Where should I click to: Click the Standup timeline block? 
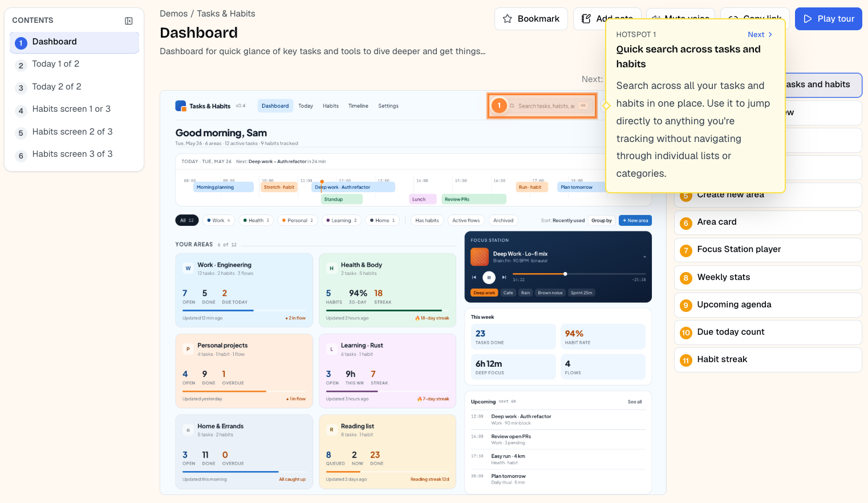(342, 200)
